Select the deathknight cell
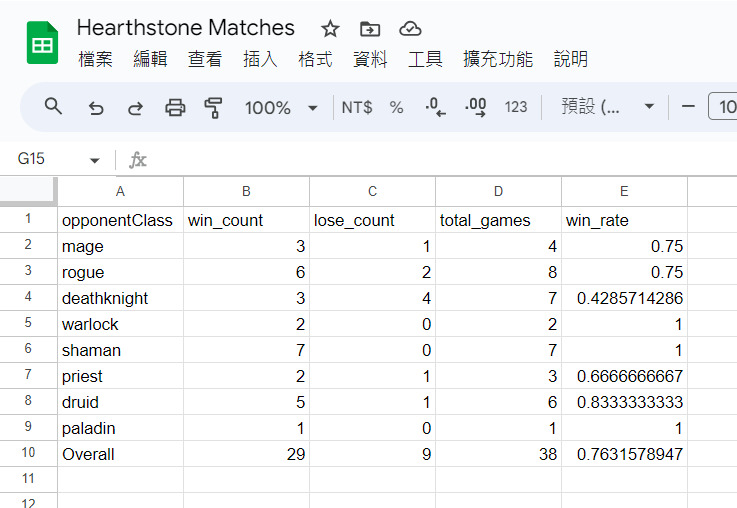This screenshot has width=737, height=508. pos(120,297)
